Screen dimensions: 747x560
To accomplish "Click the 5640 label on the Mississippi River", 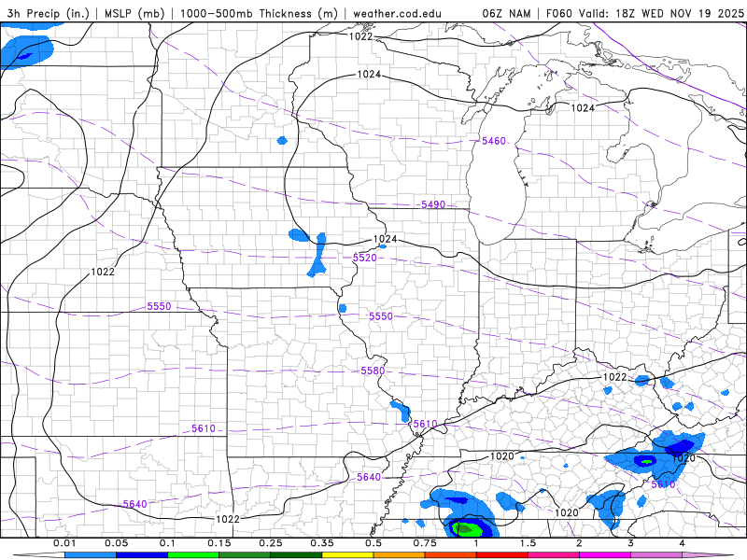I will click(369, 477).
